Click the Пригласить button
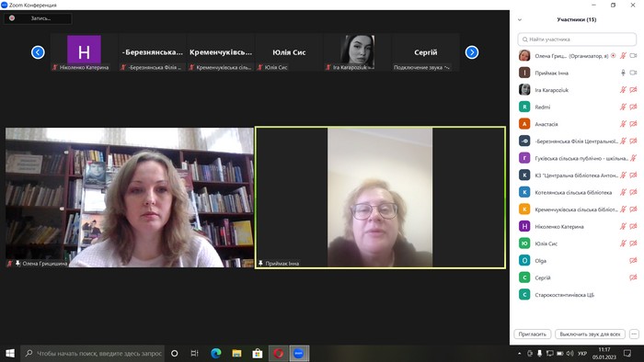 coord(533,334)
